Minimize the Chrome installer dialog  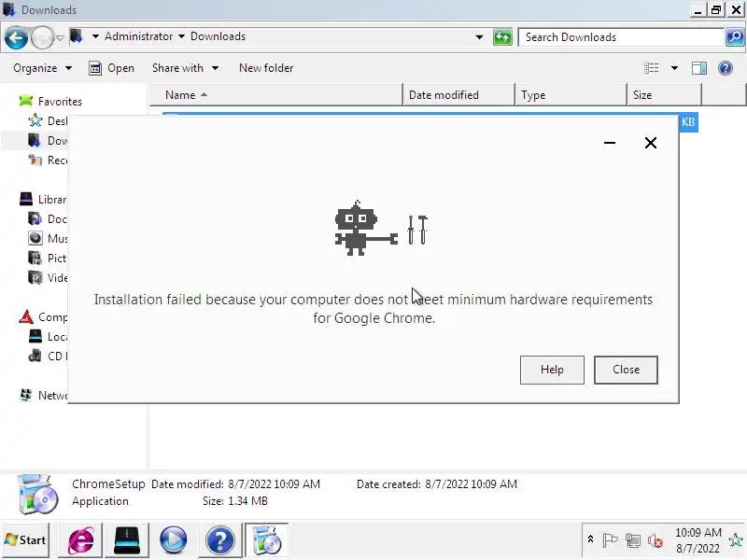click(610, 143)
